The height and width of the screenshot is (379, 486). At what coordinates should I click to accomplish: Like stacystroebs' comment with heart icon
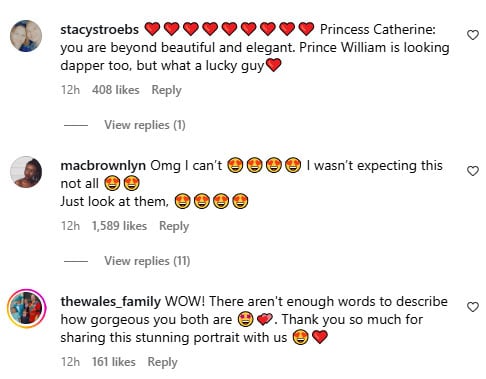click(473, 35)
